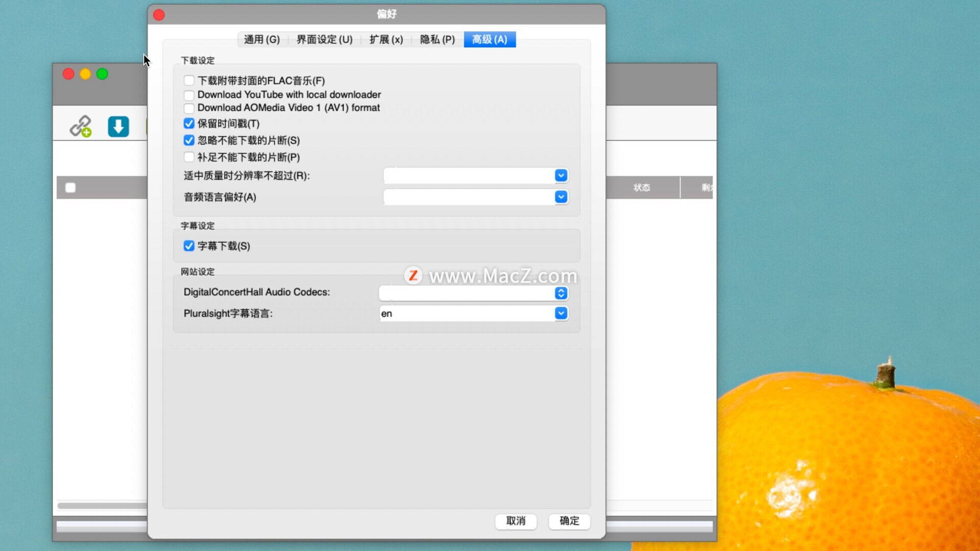Viewport: 980px width, 551px height.
Task: Click the Pluralsight language field showing en
Action: pos(467,313)
